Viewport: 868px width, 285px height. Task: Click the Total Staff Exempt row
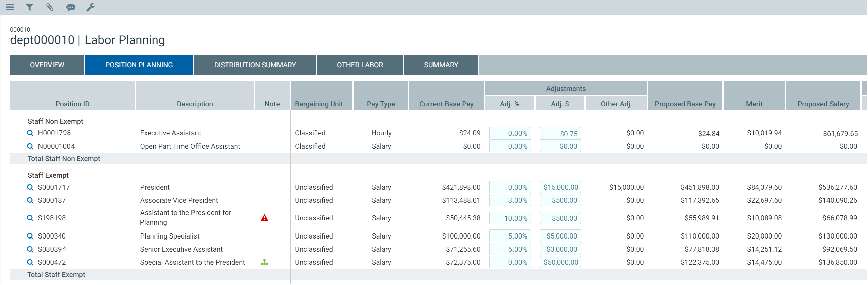[x=56, y=275]
